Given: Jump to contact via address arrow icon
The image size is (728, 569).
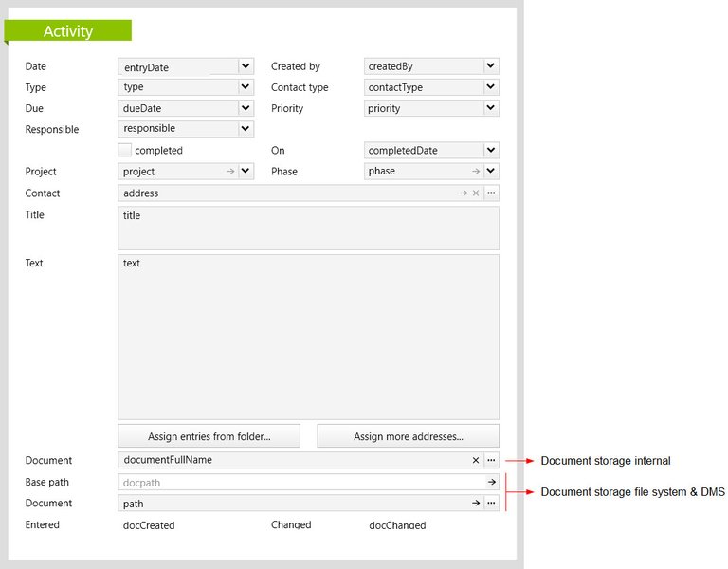Looking at the screenshot, I should click(464, 193).
